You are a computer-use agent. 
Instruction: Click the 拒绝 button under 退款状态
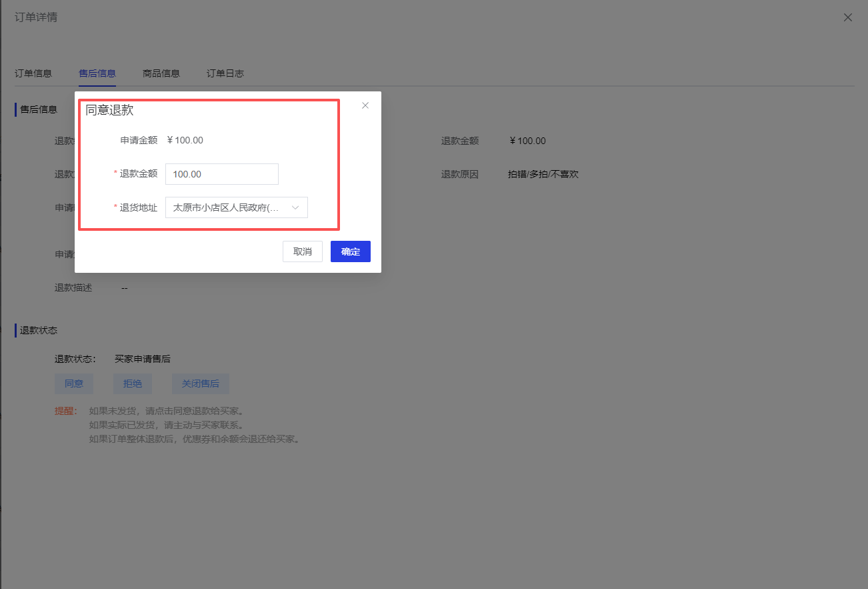133,384
